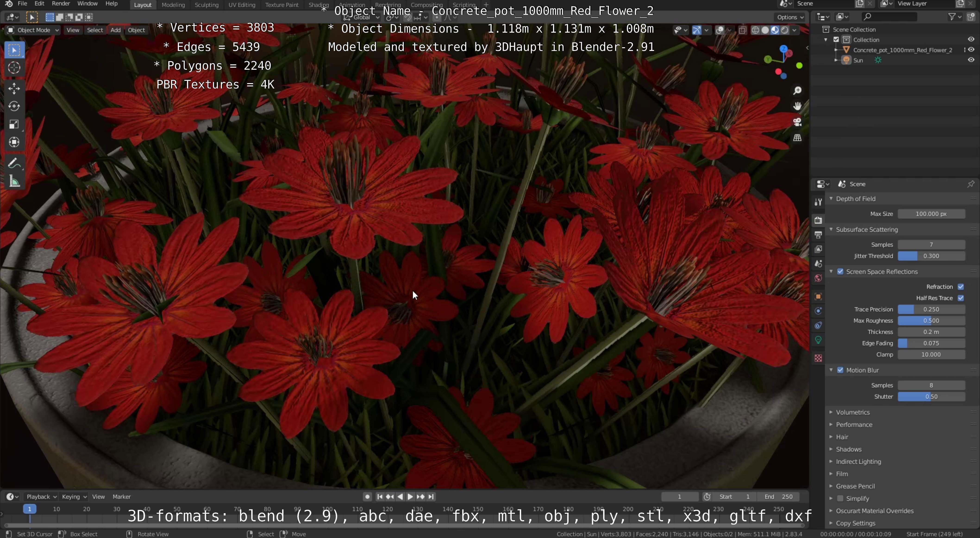Toggle Screen Space Reflections checkbox
This screenshot has width=980, height=538.
pyautogui.click(x=840, y=272)
